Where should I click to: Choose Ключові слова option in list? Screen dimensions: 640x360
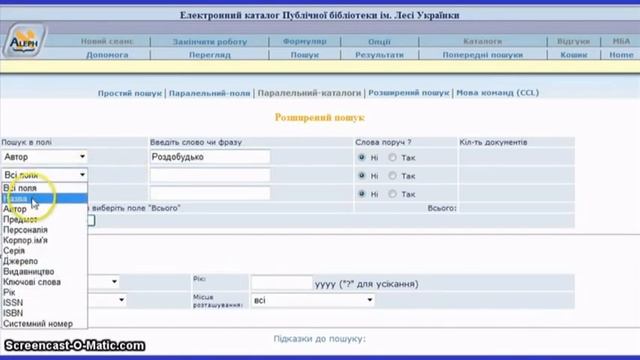click(44, 282)
